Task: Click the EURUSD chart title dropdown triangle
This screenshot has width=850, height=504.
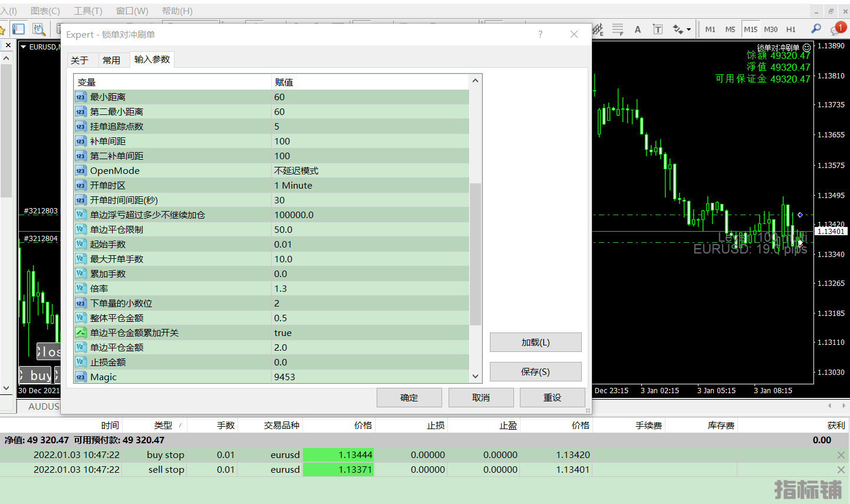Action: tap(24, 47)
